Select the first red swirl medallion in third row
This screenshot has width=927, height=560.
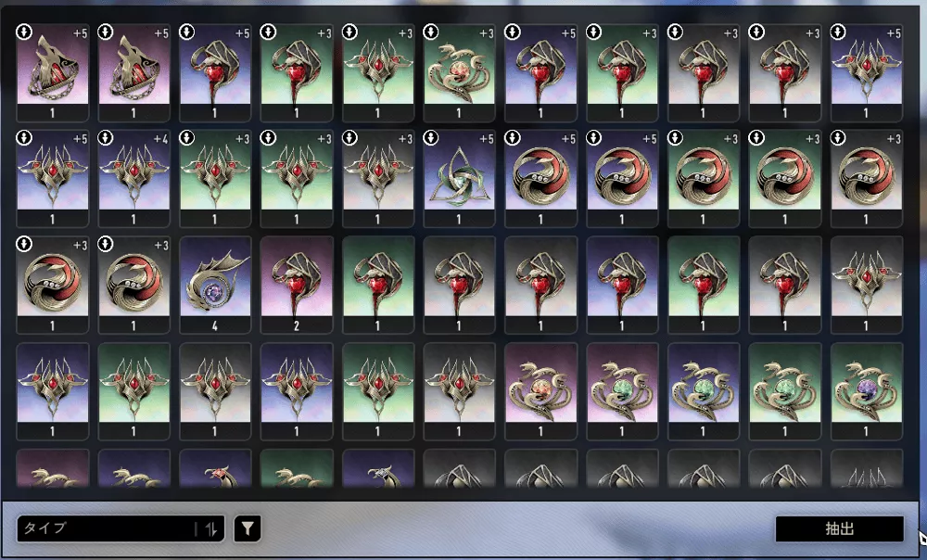click(x=53, y=285)
